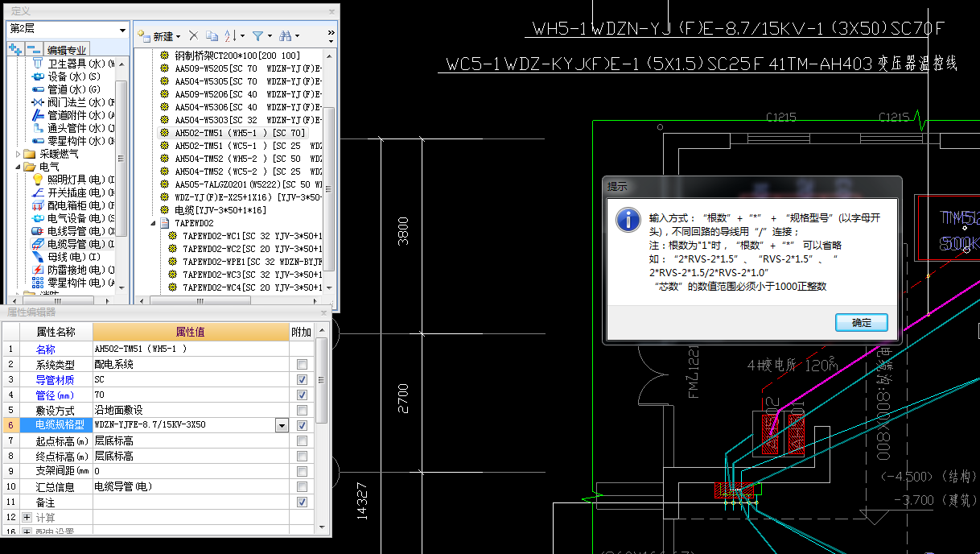Click the copy component icon

click(x=212, y=36)
